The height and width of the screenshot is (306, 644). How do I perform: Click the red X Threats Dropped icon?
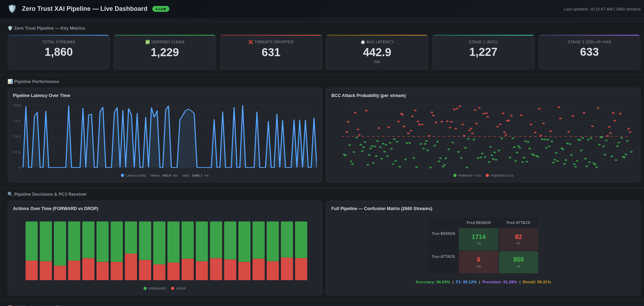[251, 42]
